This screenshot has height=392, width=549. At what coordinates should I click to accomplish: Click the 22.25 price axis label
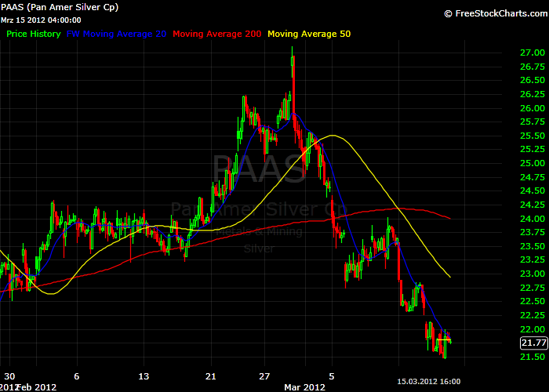[533, 315]
